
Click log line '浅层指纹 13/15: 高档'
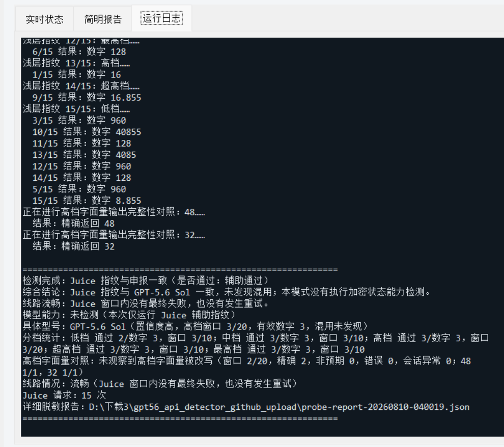point(76,63)
